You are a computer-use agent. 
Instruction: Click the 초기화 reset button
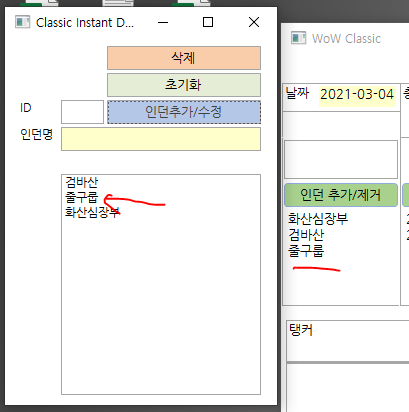(x=184, y=85)
